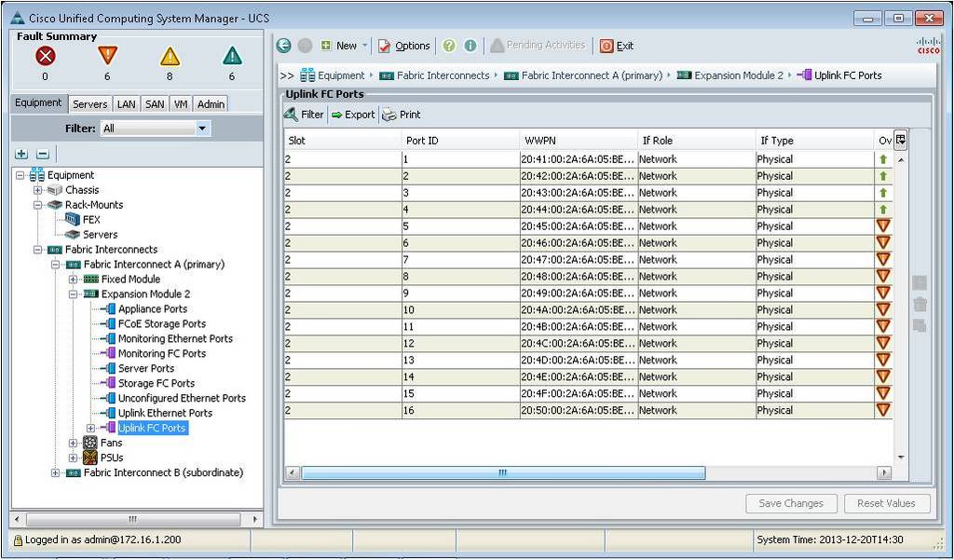Sort the table by Port ID header

[460, 141]
